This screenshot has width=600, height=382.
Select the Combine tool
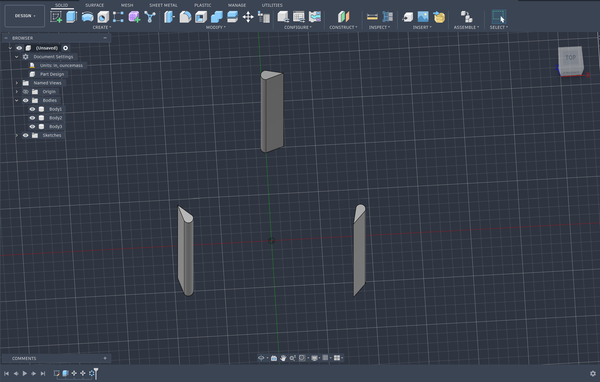point(217,17)
